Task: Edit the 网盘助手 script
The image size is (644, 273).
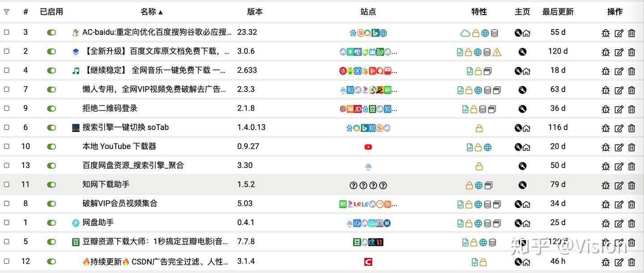Action: click(619, 223)
